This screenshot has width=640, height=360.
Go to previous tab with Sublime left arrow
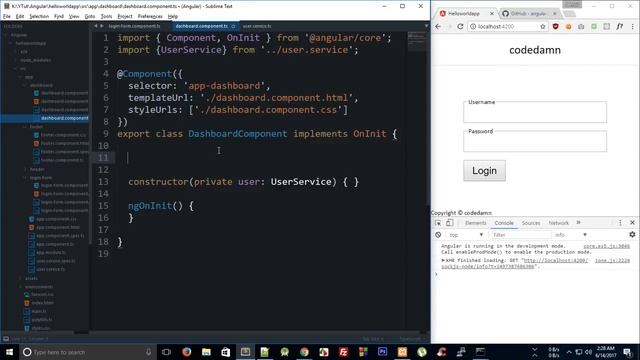point(96,26)
